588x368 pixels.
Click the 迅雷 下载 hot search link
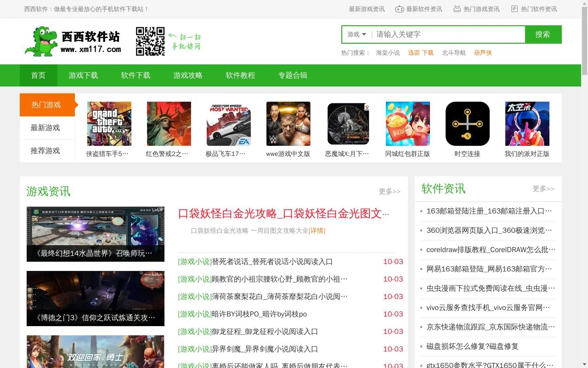[421, 53]
